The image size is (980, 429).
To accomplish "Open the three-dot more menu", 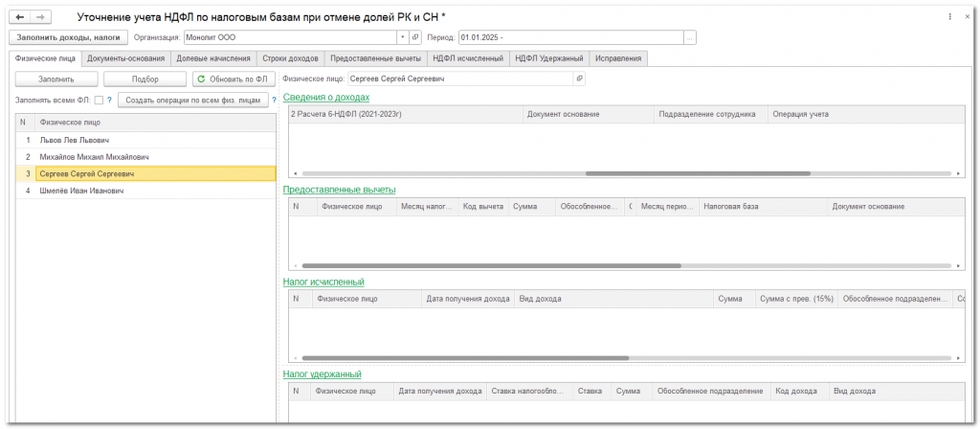I will tap(950, 17).
